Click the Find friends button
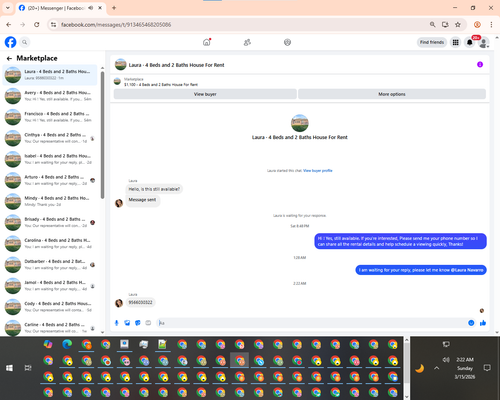Screen dimensions: 500x400 [x=432, y=42]
